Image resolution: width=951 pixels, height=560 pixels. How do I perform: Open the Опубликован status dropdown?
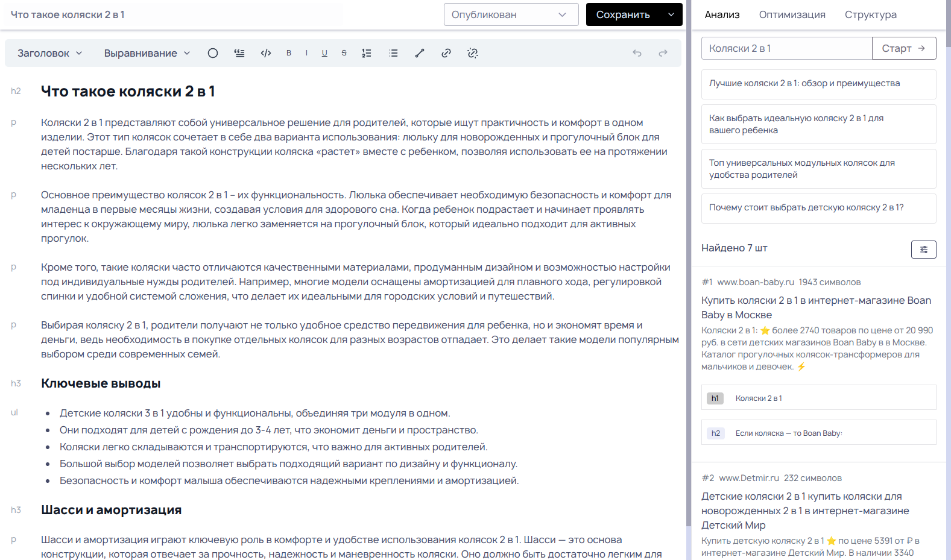point(511,14)
